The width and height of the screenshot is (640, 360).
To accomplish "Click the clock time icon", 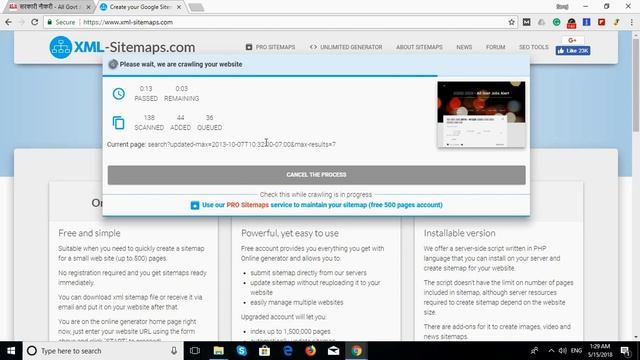I will click(x=118, y=94).
